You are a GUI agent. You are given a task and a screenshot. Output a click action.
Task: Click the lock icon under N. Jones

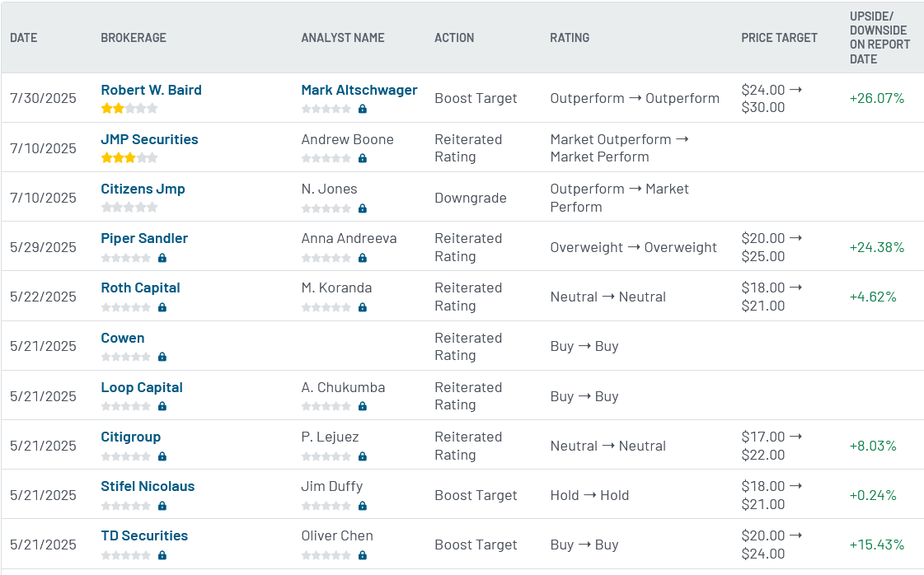pos(363,208)
